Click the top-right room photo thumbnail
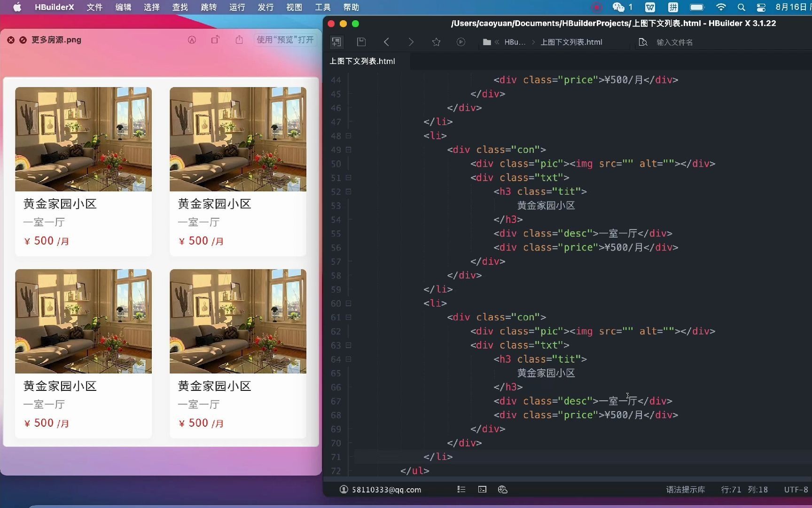 238,139
